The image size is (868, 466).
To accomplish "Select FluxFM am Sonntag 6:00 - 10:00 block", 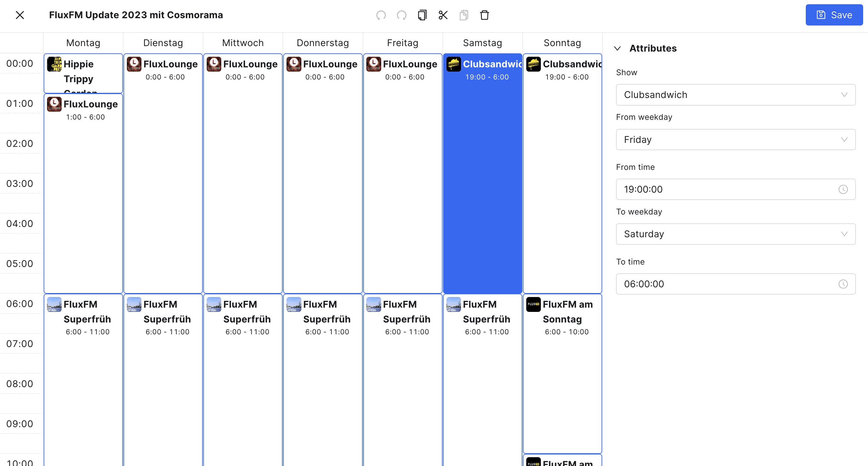I will 562,374.
